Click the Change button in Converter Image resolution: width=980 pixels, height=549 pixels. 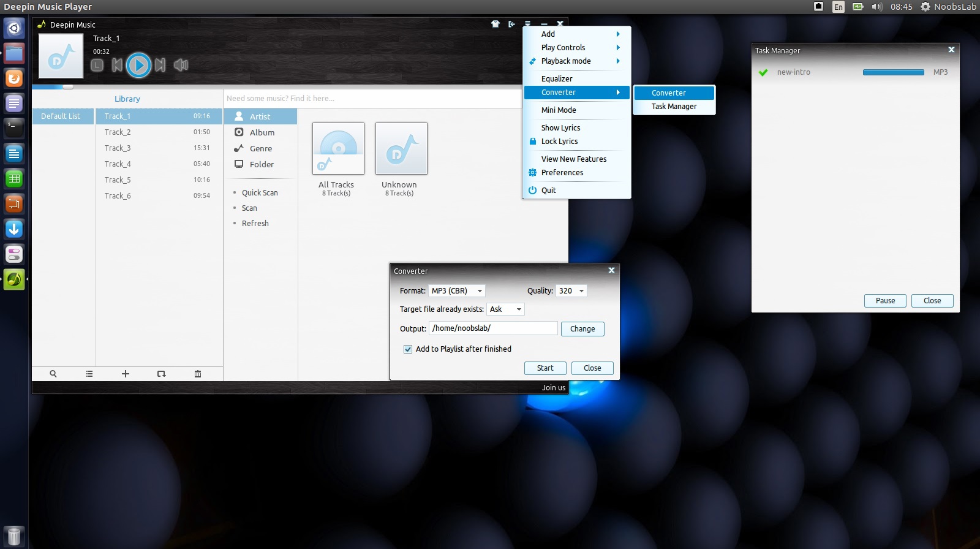(x=582, y=329)
